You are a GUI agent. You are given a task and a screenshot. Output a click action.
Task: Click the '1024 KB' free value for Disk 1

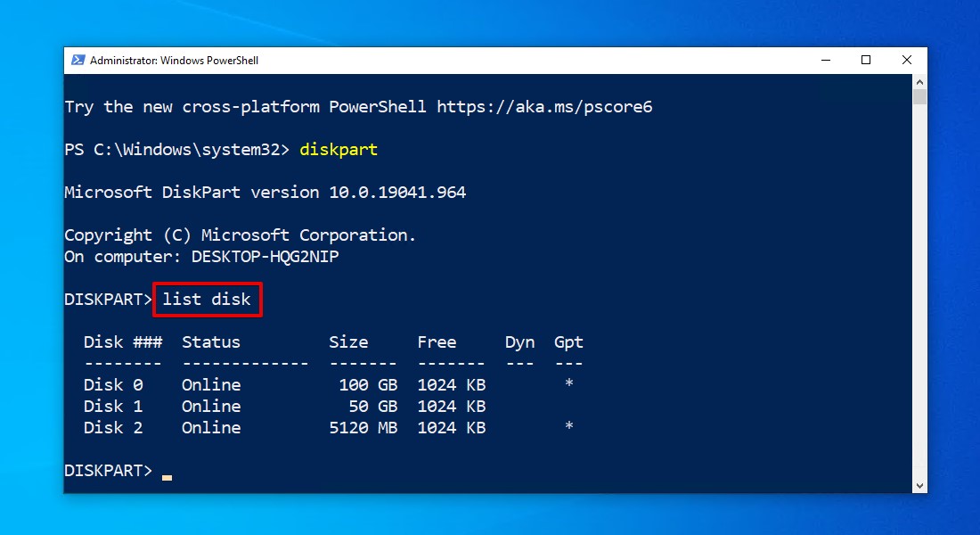point(452,406)
